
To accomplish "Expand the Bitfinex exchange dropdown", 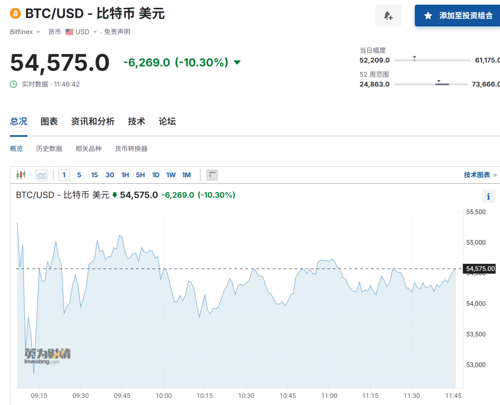I will [25, 32].
